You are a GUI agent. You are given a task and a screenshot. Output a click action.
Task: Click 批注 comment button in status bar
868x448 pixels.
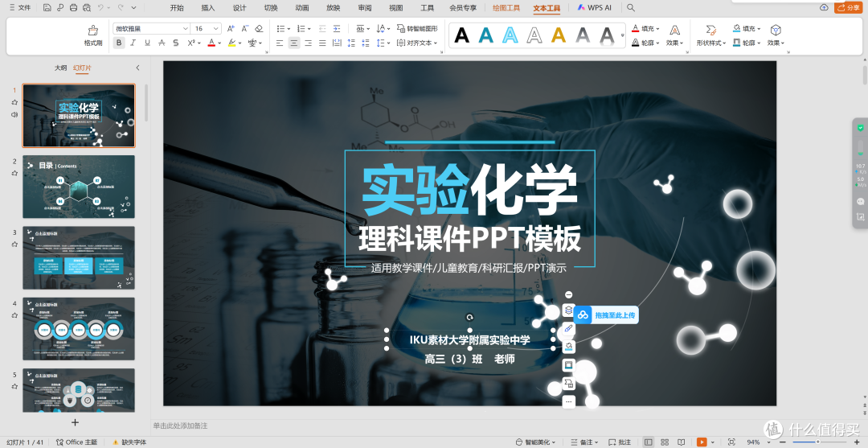620,442
